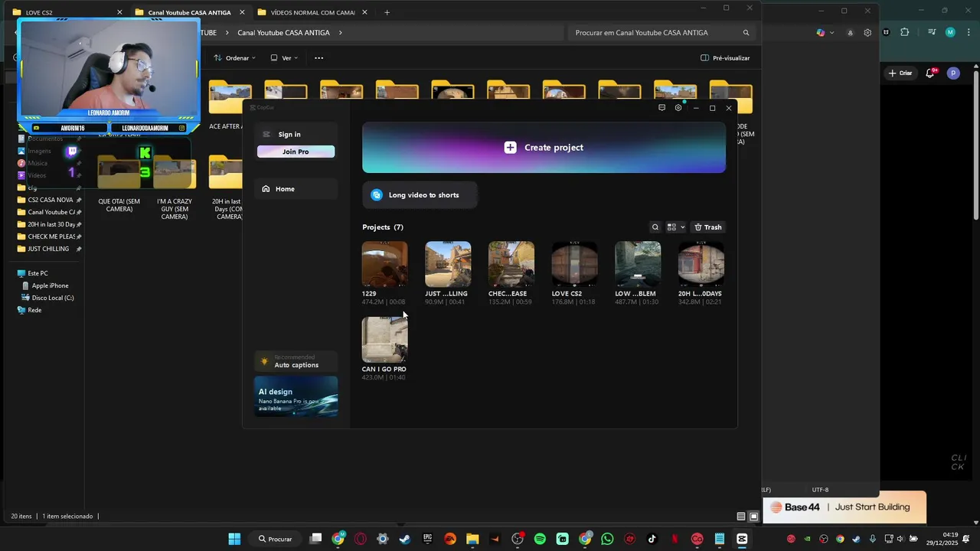Open the CHEC...EASE project thumbnail
Screen dimensions: 980x551
pos(511,264)
